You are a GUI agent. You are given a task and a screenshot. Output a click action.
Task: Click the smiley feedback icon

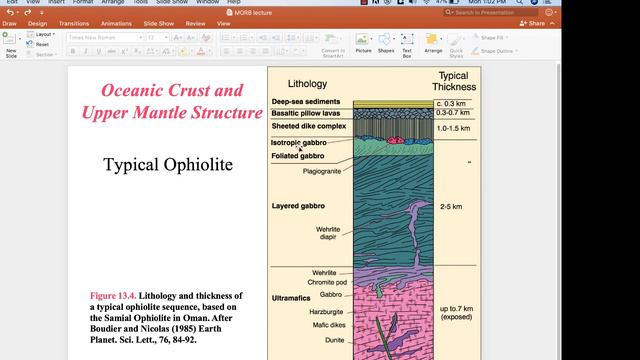pos(549,13)
